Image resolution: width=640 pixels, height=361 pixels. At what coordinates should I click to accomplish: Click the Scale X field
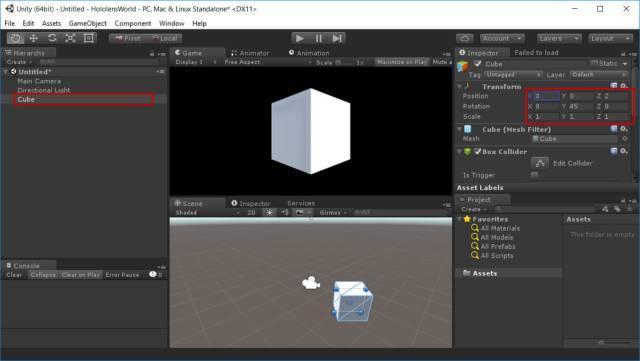(x=546, y=116)
